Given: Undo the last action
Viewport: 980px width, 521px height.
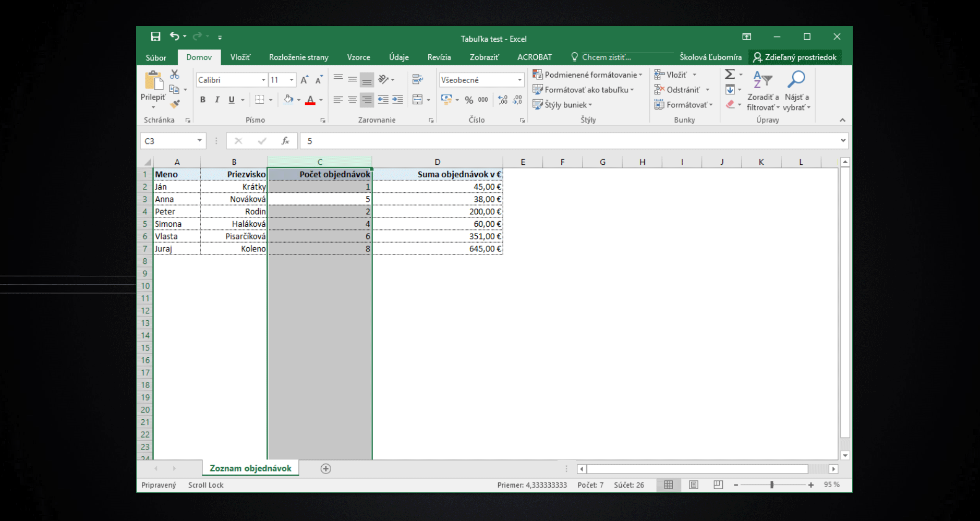Looking at the screenshot, I should (174, 37).
